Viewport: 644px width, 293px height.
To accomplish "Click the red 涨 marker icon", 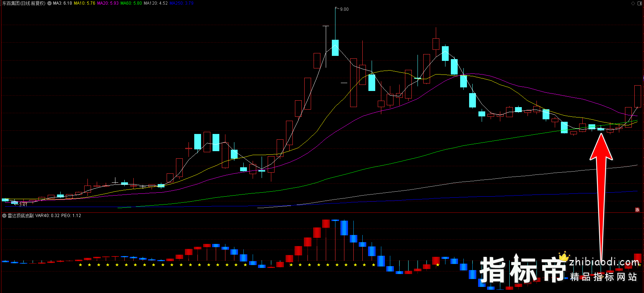I will coord(637,210).
